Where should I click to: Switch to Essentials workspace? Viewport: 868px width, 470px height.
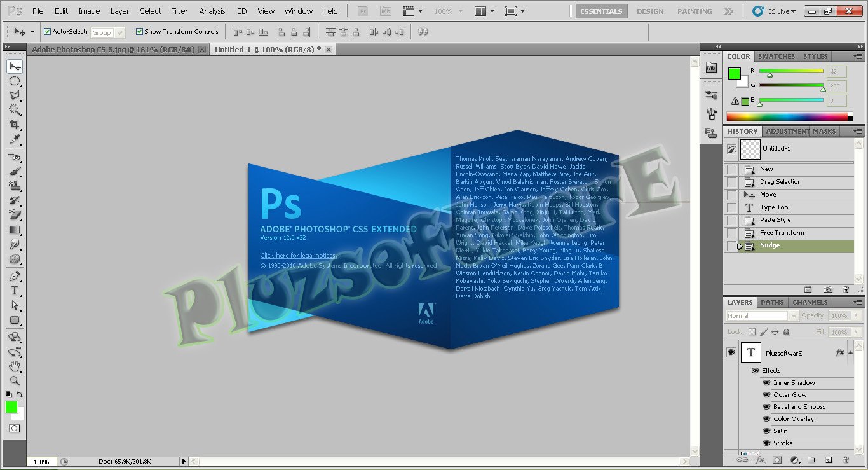coord(602,11)
